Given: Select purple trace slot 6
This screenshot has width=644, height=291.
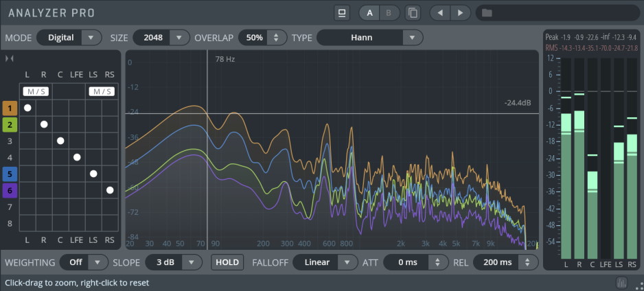Looking at the screenshot, I should click(10, 190).
